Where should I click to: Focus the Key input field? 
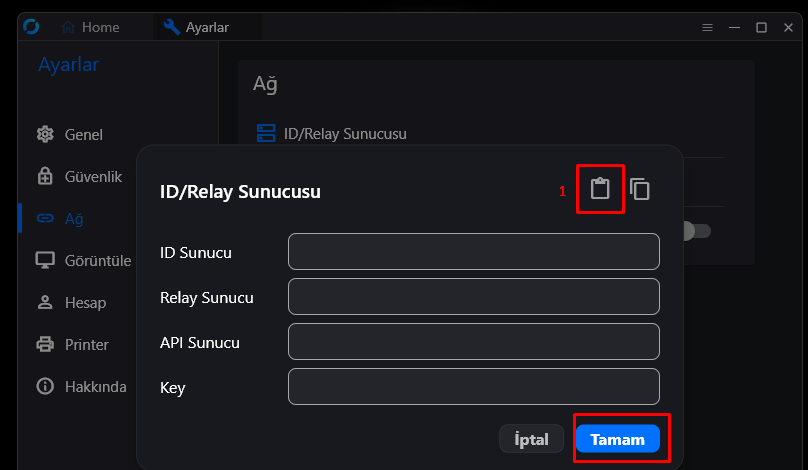pyautogui.click(x=474, y=387)
